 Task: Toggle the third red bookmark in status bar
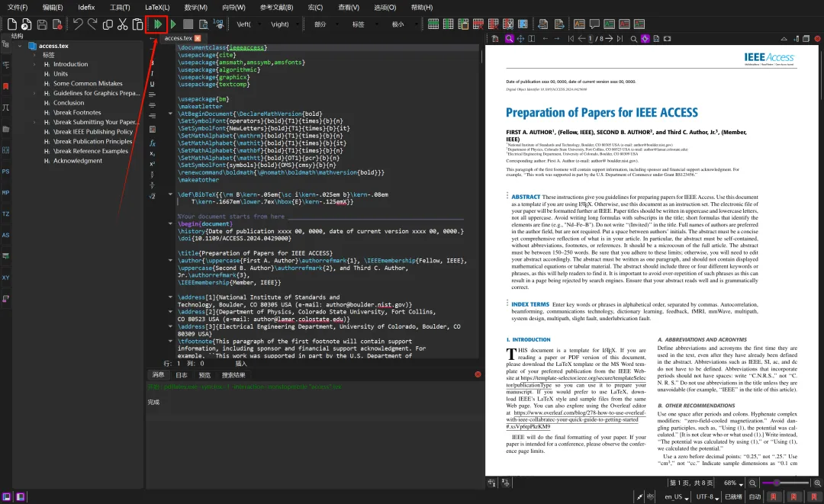click(814, 496)
